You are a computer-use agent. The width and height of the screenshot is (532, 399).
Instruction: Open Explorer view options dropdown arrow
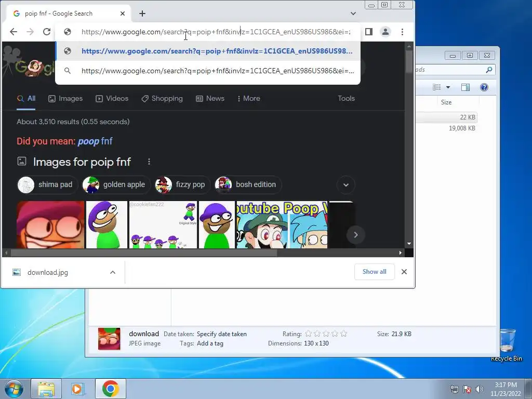[x=448, y=87]
